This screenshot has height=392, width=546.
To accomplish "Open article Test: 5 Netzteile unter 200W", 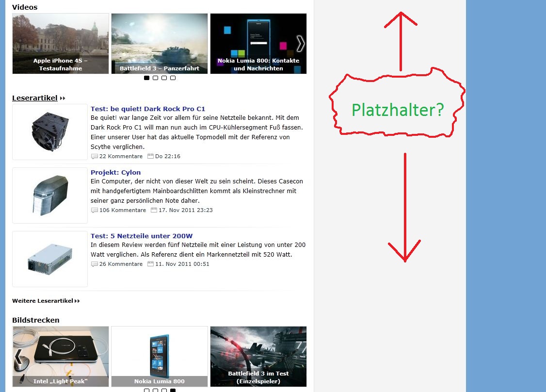I will 142,236.
